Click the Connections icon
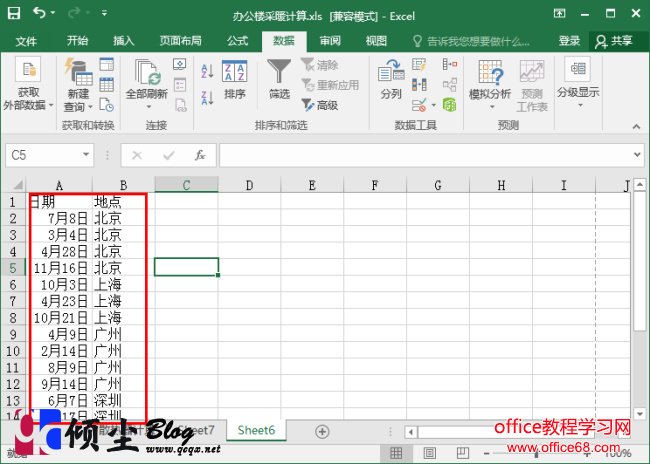The height and width of the screenshot is (464, 650). point(179,65)
